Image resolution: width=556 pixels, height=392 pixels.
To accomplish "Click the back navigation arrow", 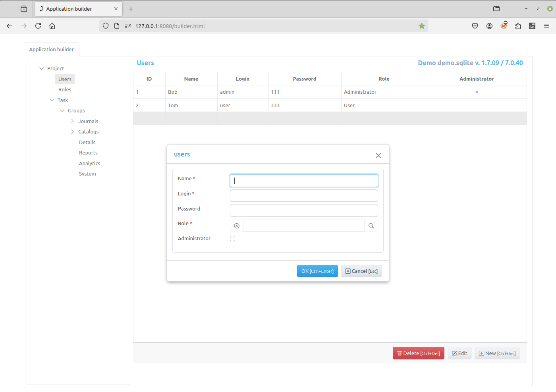I will pyautogui.click(x=10, y=26).
